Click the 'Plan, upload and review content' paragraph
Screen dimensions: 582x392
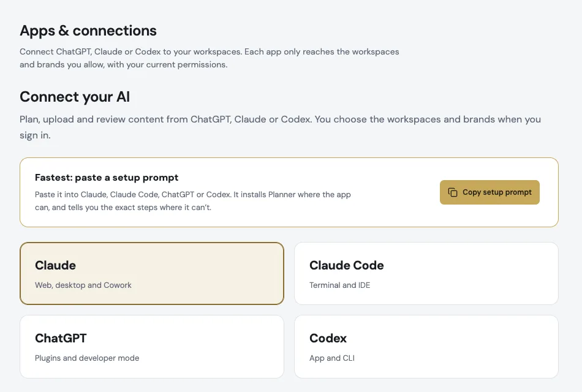tap(280, 127)
